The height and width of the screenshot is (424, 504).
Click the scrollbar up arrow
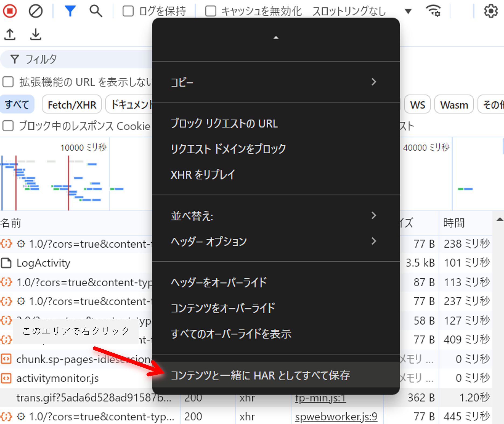500,219
